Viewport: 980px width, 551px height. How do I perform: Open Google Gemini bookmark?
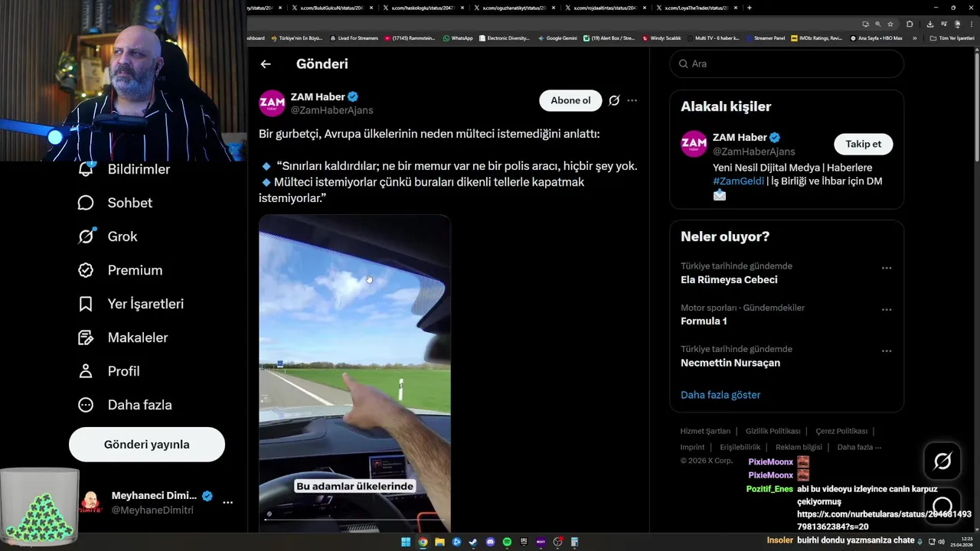coord(557,37)
